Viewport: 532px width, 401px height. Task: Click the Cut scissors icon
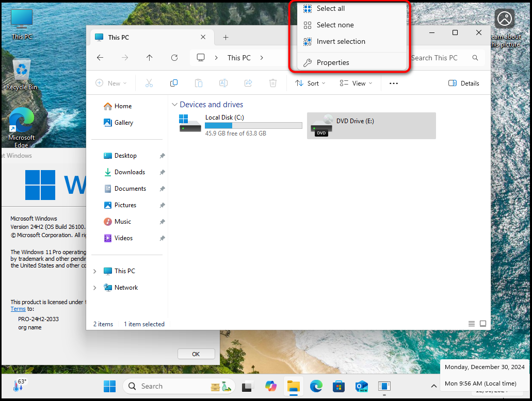tap(149, 83)
